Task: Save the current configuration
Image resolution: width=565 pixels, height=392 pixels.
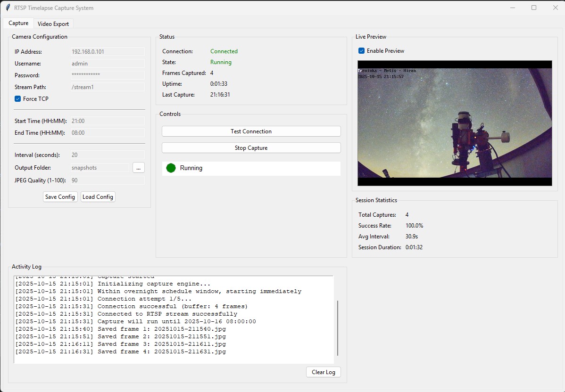Action: (x=60, y=196)
